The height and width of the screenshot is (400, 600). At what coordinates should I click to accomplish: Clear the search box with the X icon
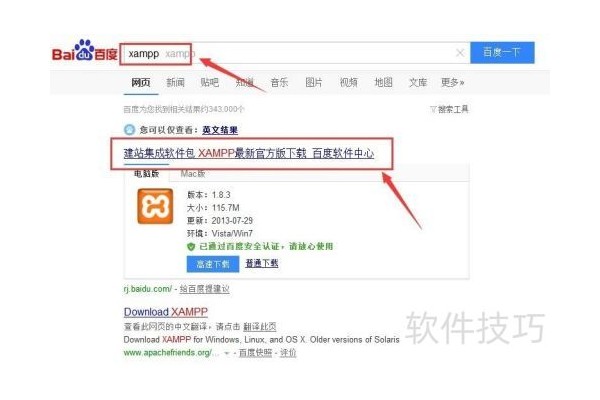pos(460,53)
